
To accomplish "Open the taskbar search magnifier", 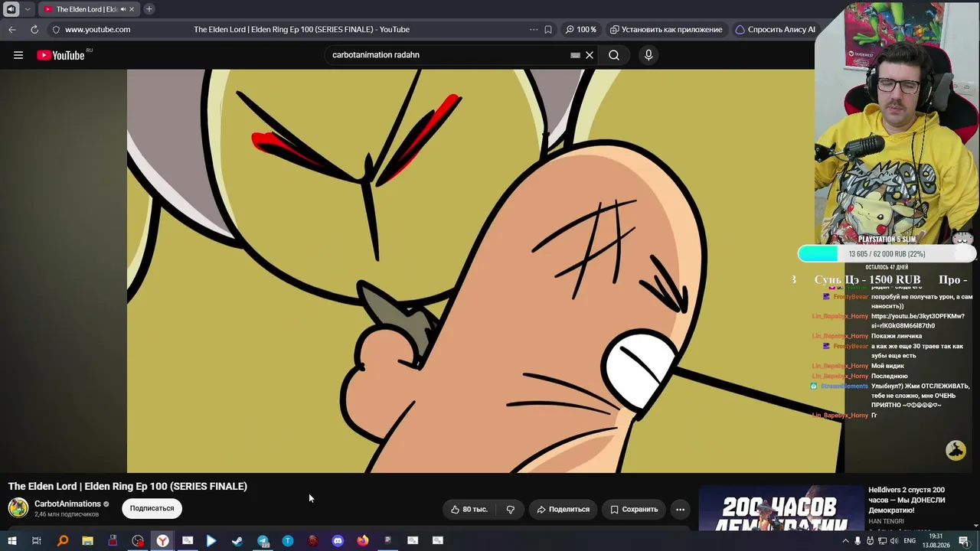I will pos(63,540).
